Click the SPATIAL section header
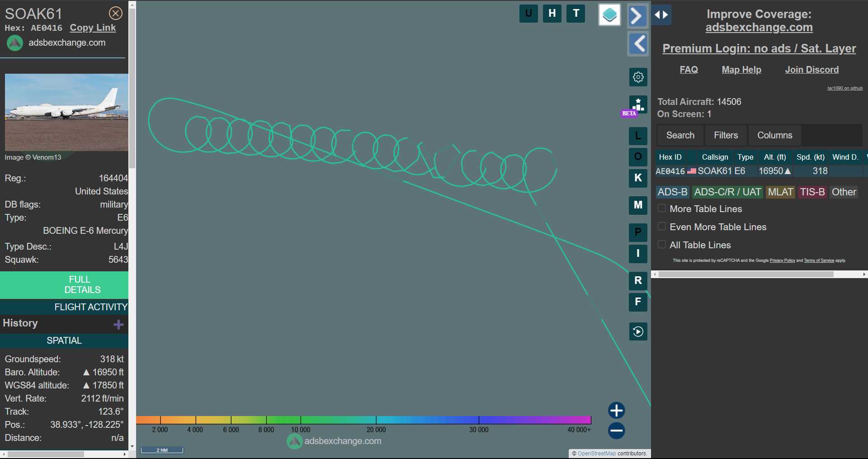Image resolution: width=868 pixels, height=459 pixels. click(x=64, y=341)
